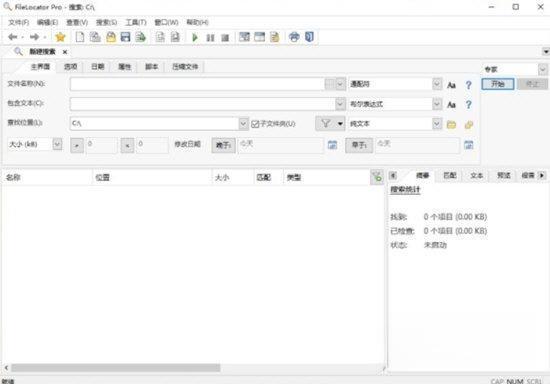The image size is (550, 384).
Task: Open the boolean expression type dropdown
Action: coord(437,104)
